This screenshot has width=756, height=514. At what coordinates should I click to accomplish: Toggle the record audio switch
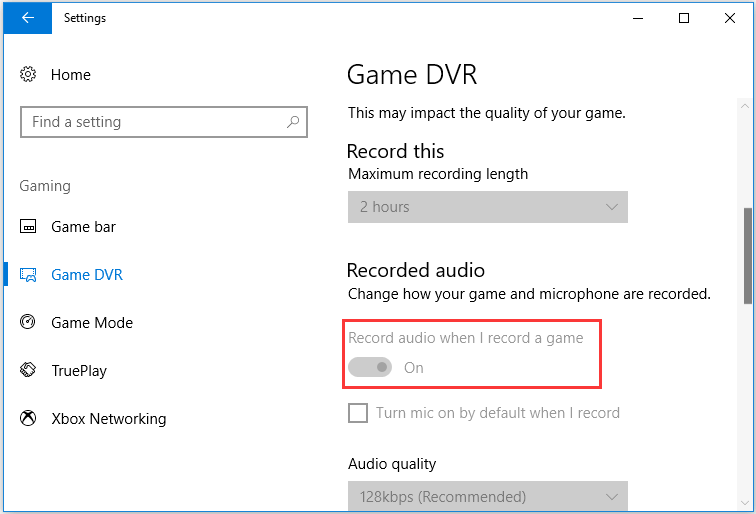point(370,368)
